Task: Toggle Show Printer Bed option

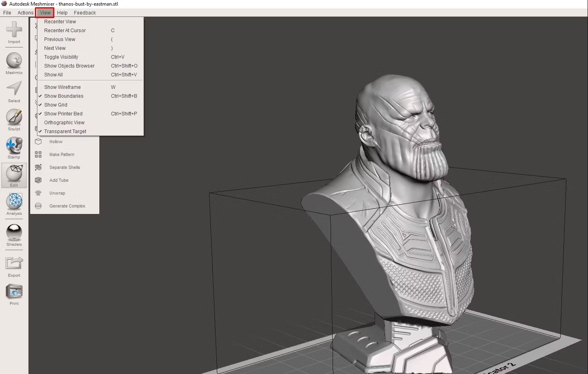Action: click(90, 114)
